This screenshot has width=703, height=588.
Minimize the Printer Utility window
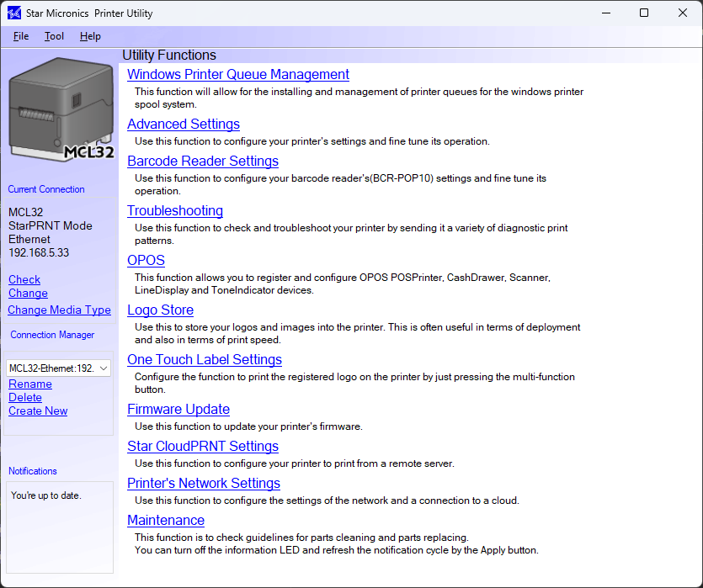(x=606, y=13)
